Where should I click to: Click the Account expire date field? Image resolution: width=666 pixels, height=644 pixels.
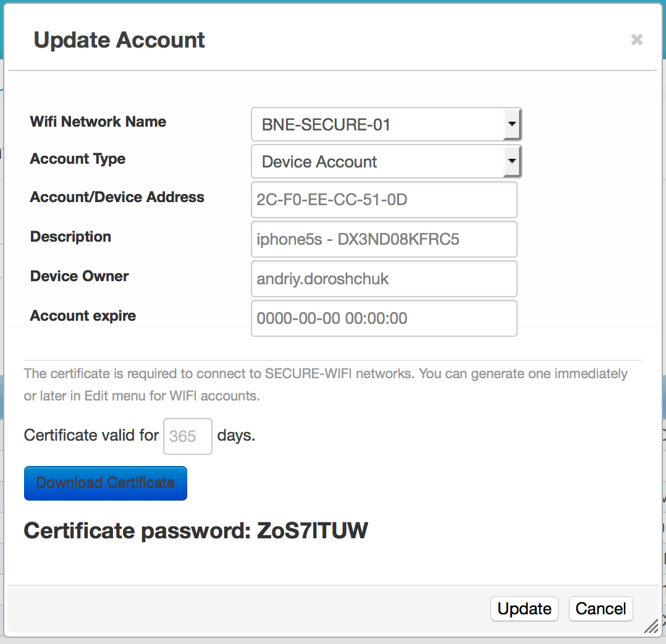[x=384, y=318]
